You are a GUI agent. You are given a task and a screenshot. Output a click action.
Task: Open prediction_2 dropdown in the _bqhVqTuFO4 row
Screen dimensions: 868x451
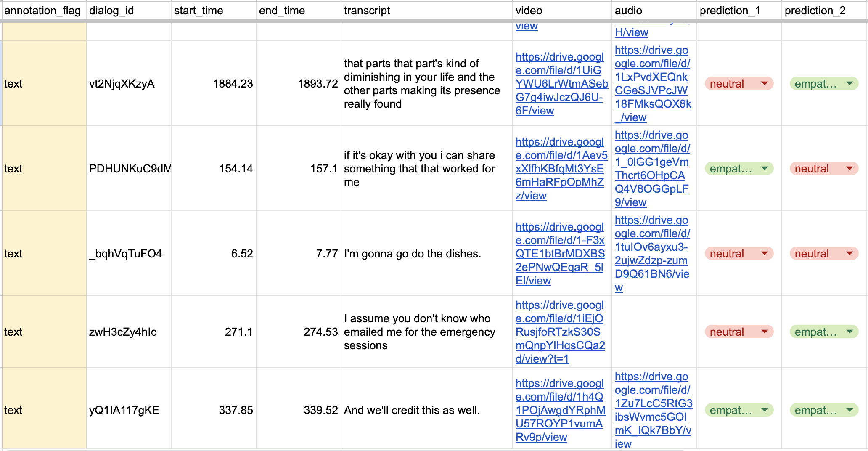point(824,254)
